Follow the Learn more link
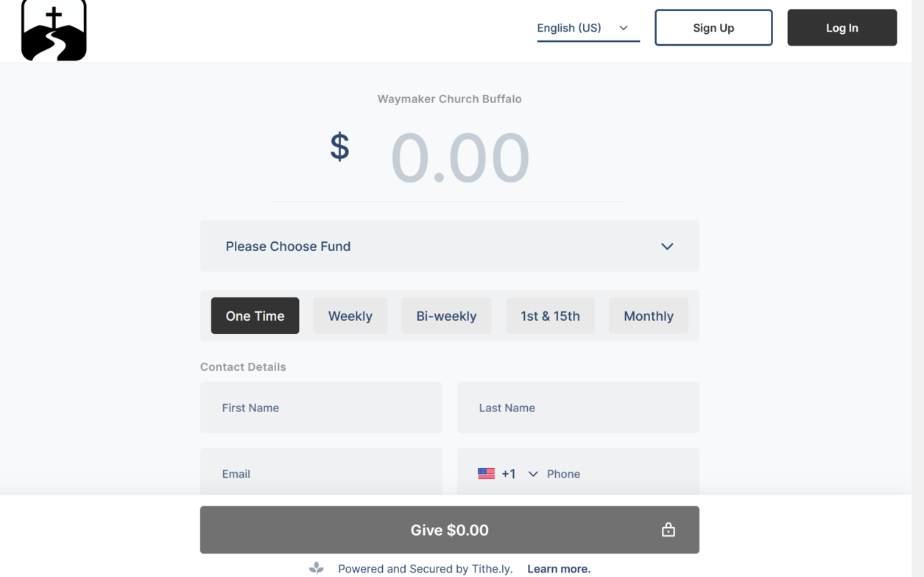The height and width of the screenshot is (577, 924). [x=559, y=569]
